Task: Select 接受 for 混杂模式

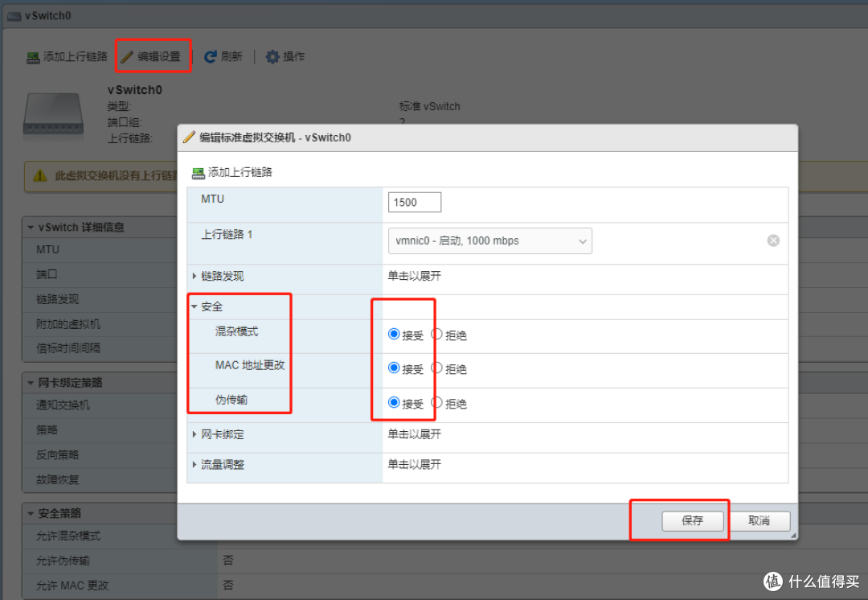Action: [x=394, y=334]
